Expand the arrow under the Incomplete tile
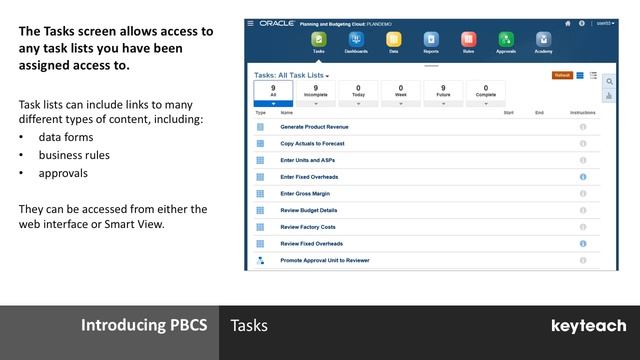 tap(316, 104)
